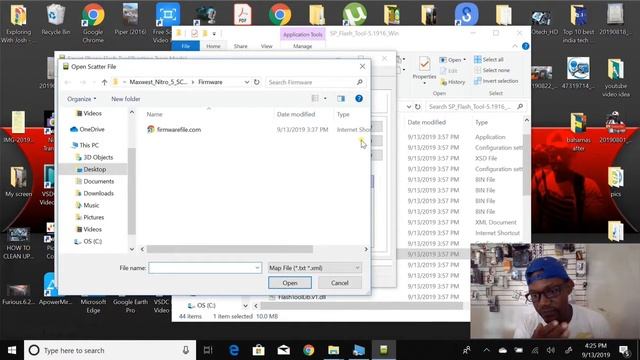
Task: Sort by Date modified in dialog
Action: coord(296,114)
